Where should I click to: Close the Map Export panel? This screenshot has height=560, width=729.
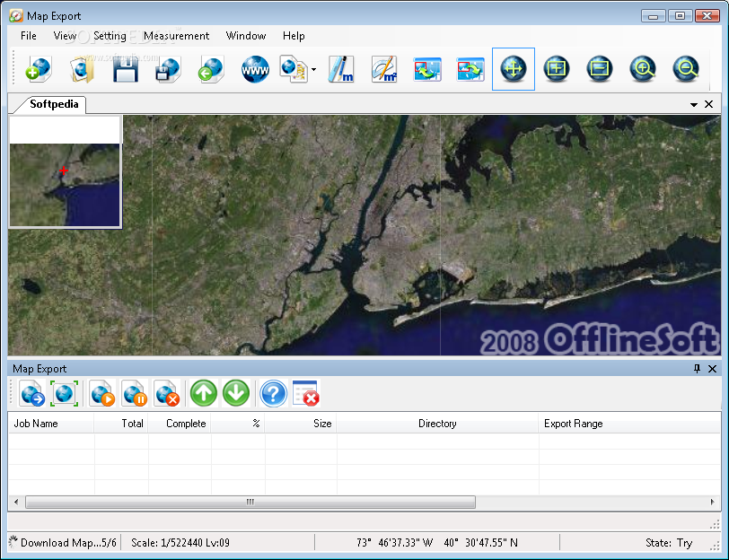[712, 369]
